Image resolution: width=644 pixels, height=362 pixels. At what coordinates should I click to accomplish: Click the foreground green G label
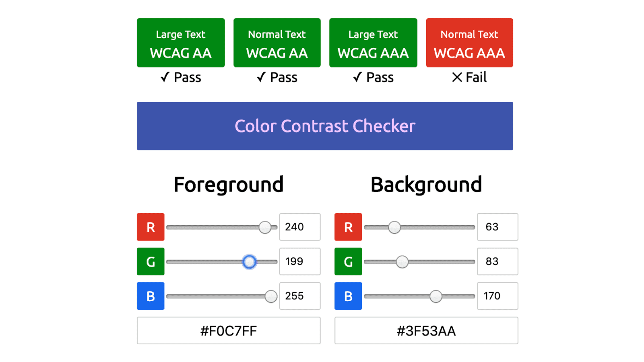(151, 261)
